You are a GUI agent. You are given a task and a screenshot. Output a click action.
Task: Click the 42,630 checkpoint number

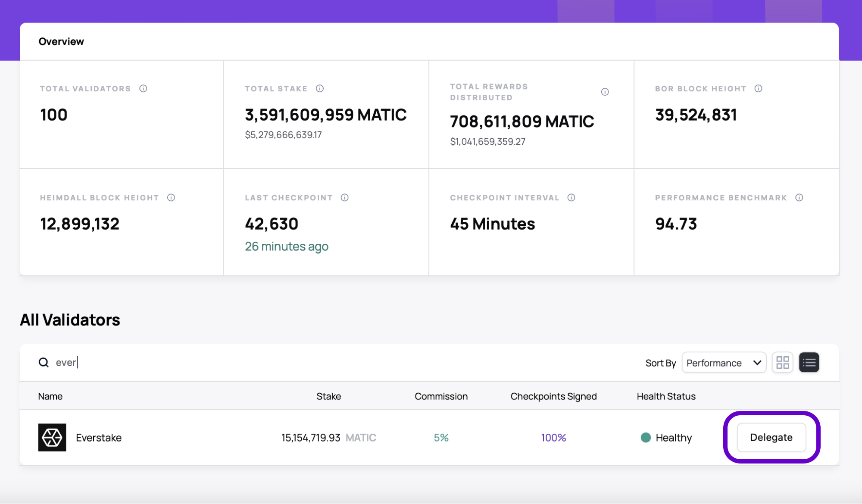(272, 224)
